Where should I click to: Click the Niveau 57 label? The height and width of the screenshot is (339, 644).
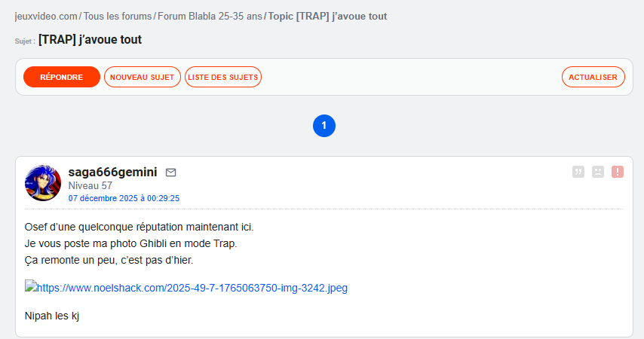pyautogui.click(x=90, y=185)
